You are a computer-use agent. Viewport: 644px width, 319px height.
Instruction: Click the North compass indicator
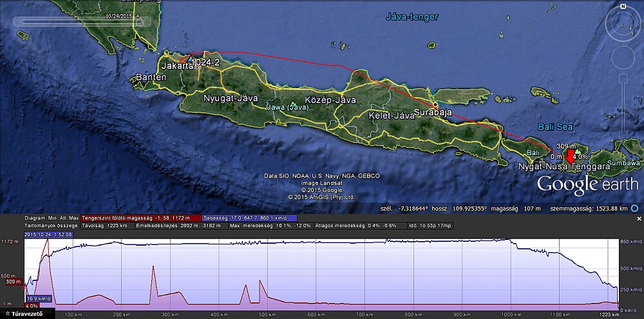623,6
